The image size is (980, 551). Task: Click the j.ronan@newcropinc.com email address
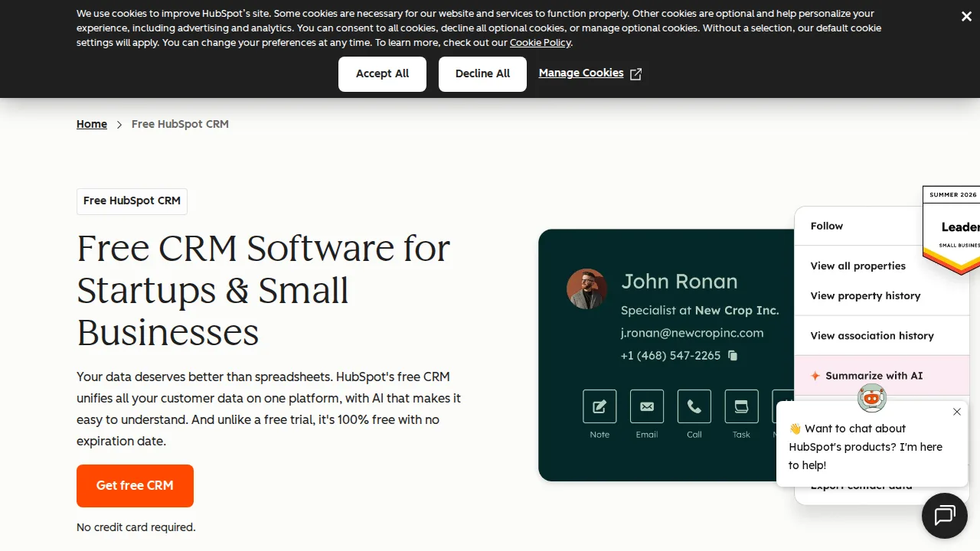(692, 333)
